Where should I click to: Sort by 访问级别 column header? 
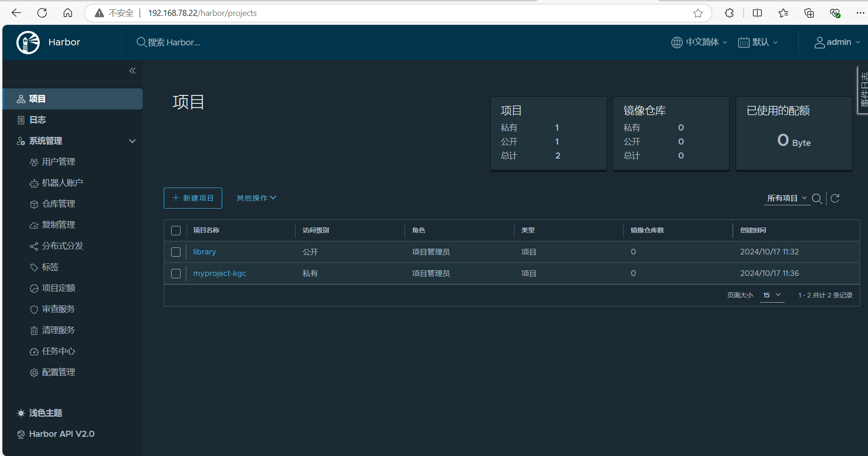(x=316, y=231)
